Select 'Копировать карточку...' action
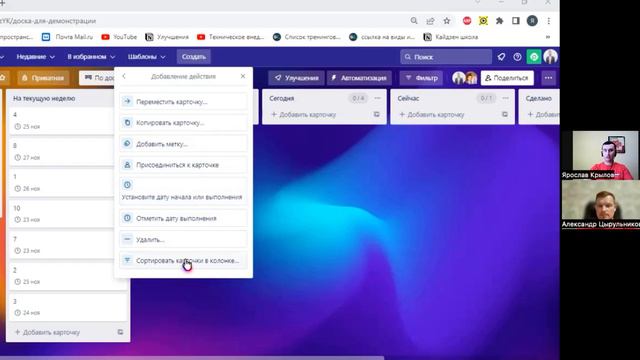 tap(183, 122)
